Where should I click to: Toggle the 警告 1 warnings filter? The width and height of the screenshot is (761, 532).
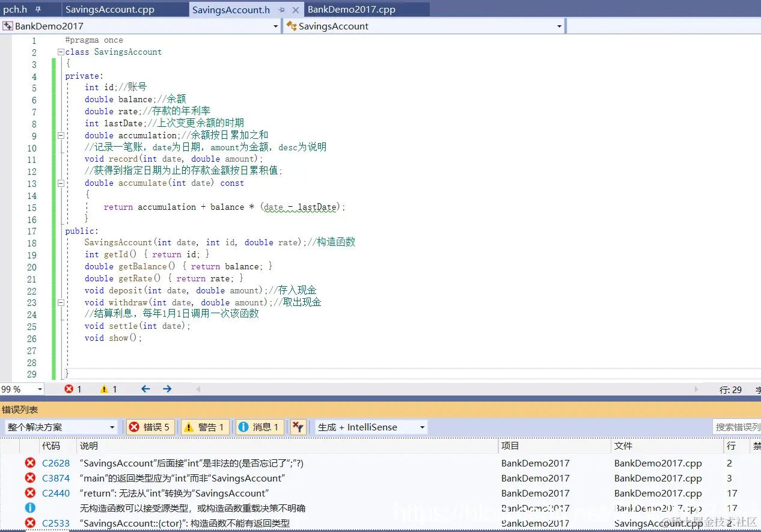pos(205,427)
